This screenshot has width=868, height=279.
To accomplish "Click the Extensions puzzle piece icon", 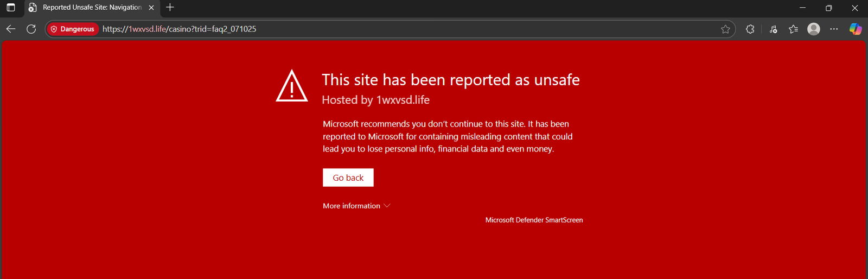I will pyautogui.click(x=750, y=29).
